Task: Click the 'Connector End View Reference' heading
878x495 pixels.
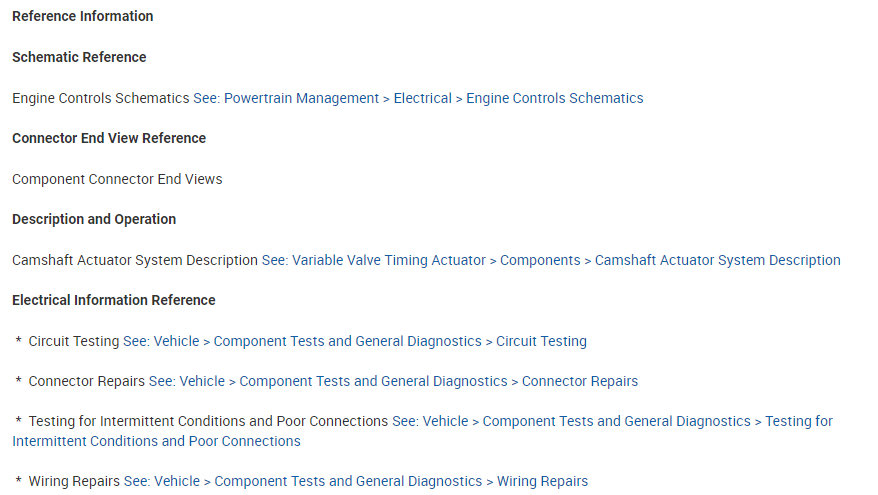Action: (109, 138)
